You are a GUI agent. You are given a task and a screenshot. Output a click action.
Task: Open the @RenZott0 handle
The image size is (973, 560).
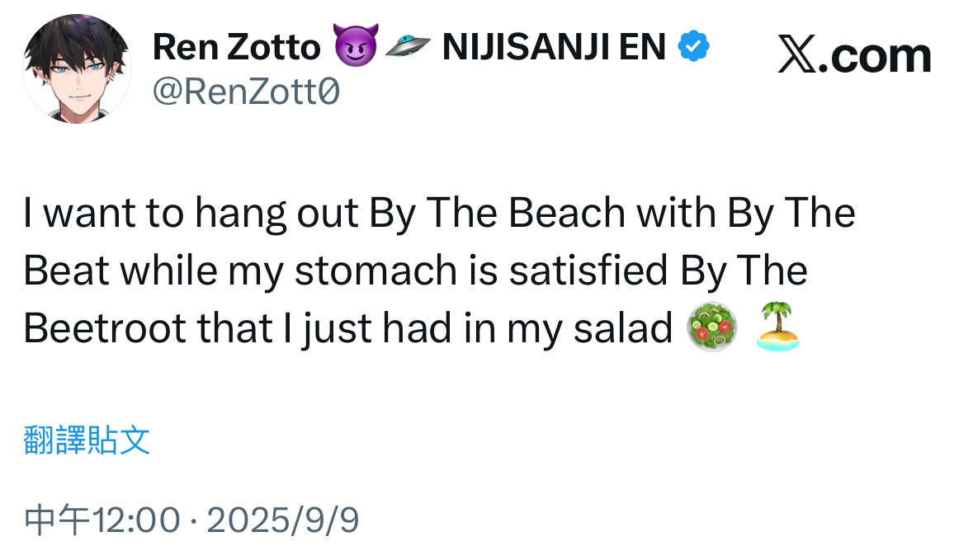(246, 93)
